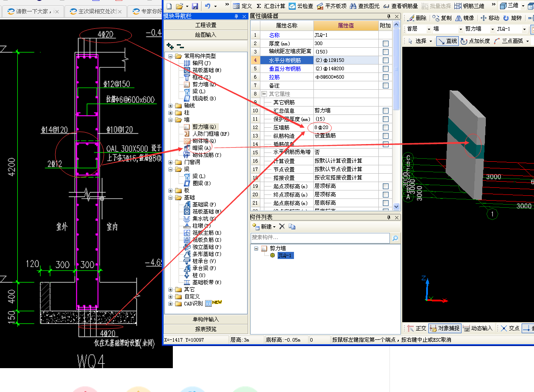
Task: Switch to the 报表预览 navigator section
Action: (x=206, y=329)
